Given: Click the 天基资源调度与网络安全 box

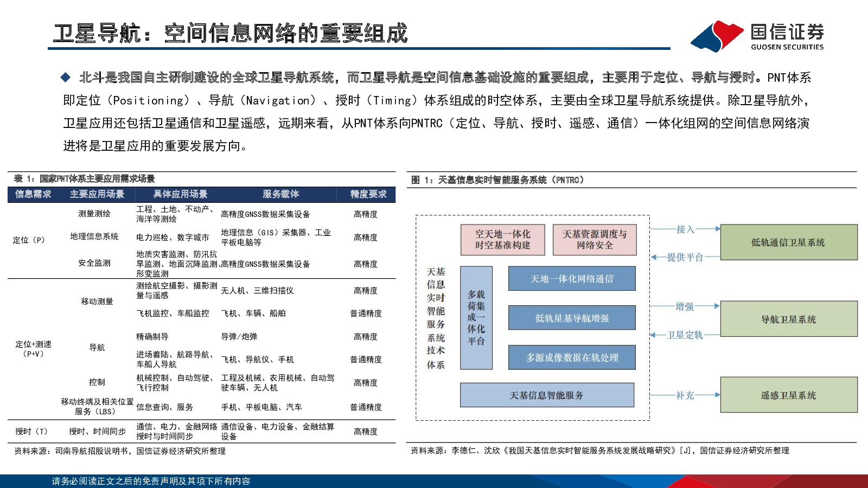Looking at the screenshot, I should click(595, 240).
